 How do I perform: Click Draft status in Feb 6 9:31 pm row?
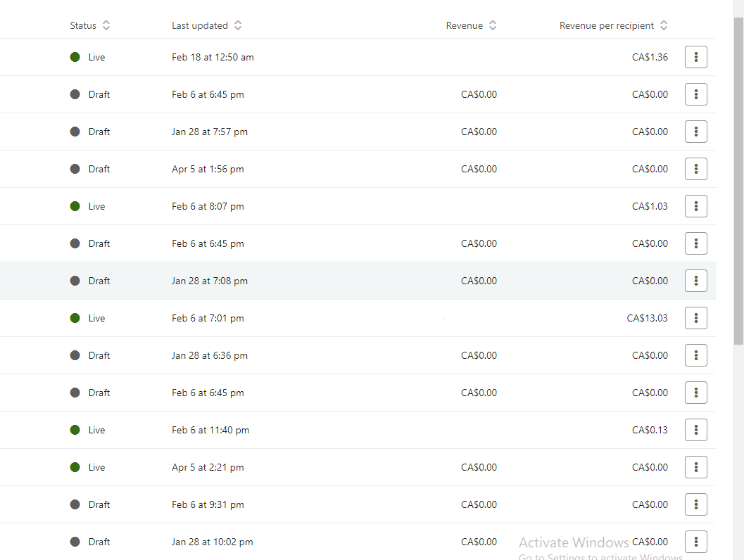(x=90, y=504)
